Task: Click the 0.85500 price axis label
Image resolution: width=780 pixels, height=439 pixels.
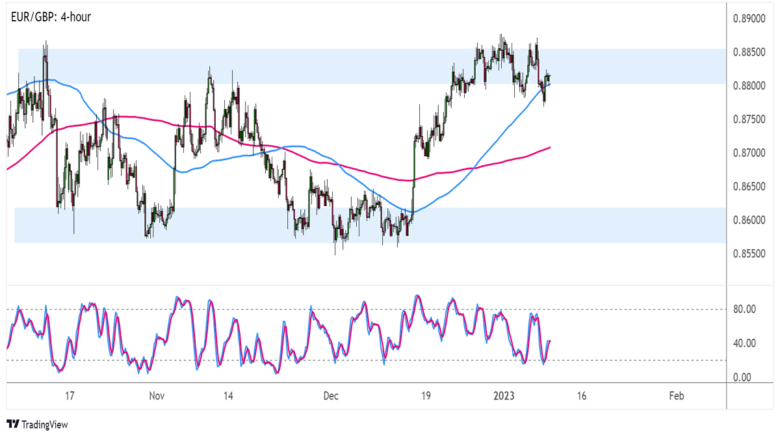Action: coord(749,254)
